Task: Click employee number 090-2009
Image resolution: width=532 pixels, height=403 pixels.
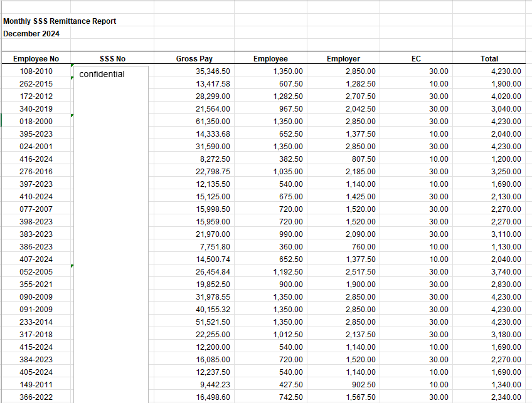Action: (x=36, y=297)
